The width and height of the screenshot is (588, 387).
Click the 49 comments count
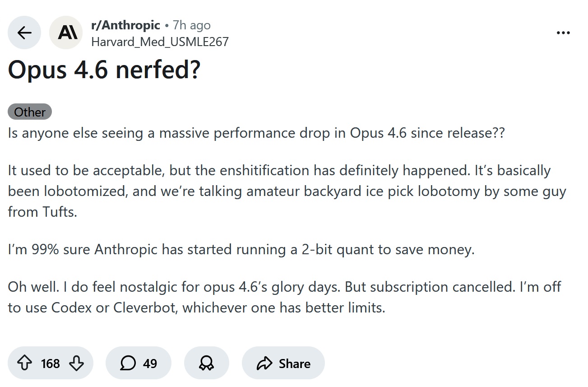click(150, 363)
